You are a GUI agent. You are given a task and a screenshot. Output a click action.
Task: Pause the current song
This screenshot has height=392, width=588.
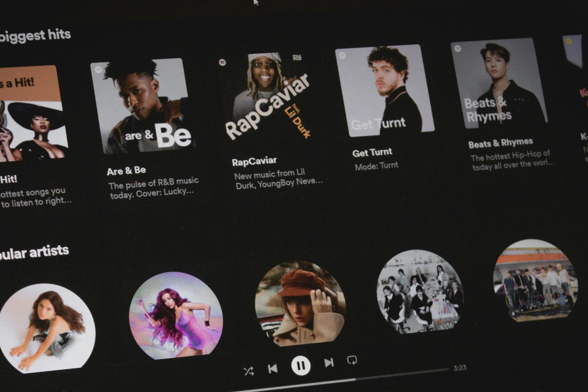(x=301, y=365)
